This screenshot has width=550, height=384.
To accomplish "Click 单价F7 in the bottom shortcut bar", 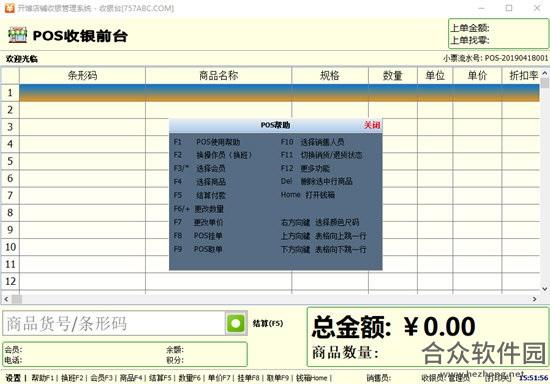I will [x=219, y=378].
